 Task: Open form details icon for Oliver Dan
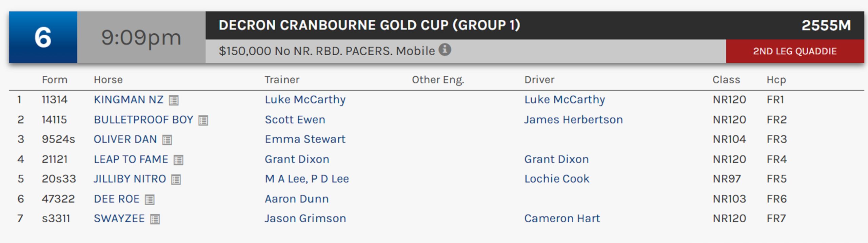coord(167,140)
